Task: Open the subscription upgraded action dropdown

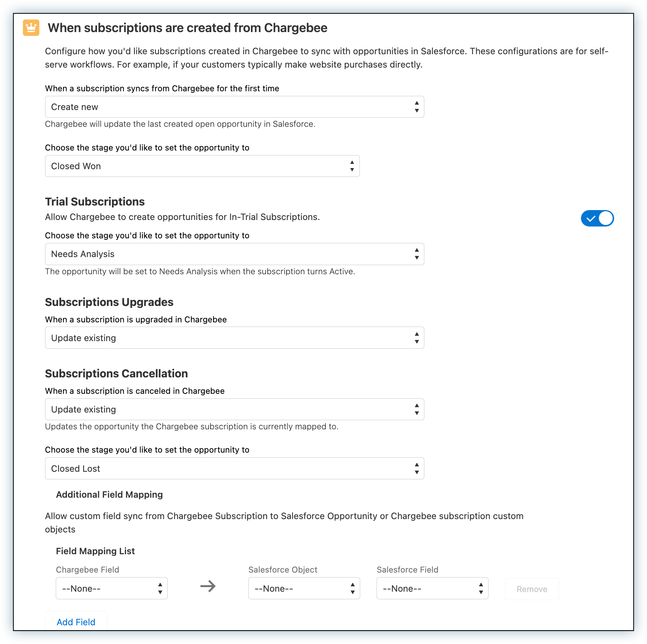Action: (234, 338)
